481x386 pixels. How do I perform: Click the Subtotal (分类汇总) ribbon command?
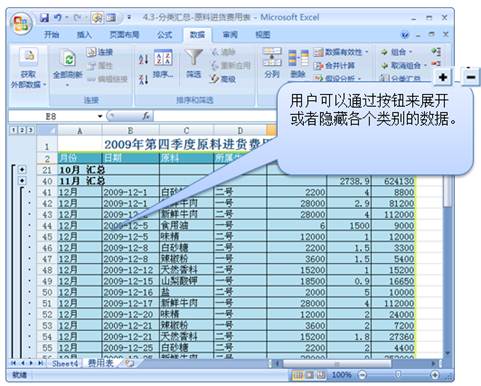coord(401,78)
